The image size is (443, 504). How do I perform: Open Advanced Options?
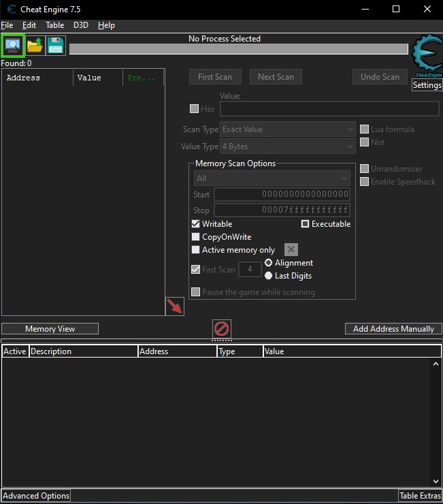[36, 496]
